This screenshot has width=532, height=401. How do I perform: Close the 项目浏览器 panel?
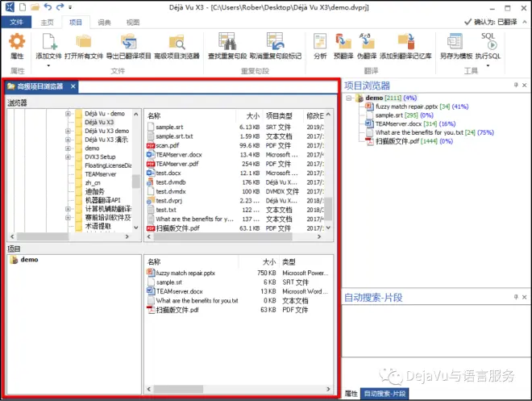coord(524,86)
